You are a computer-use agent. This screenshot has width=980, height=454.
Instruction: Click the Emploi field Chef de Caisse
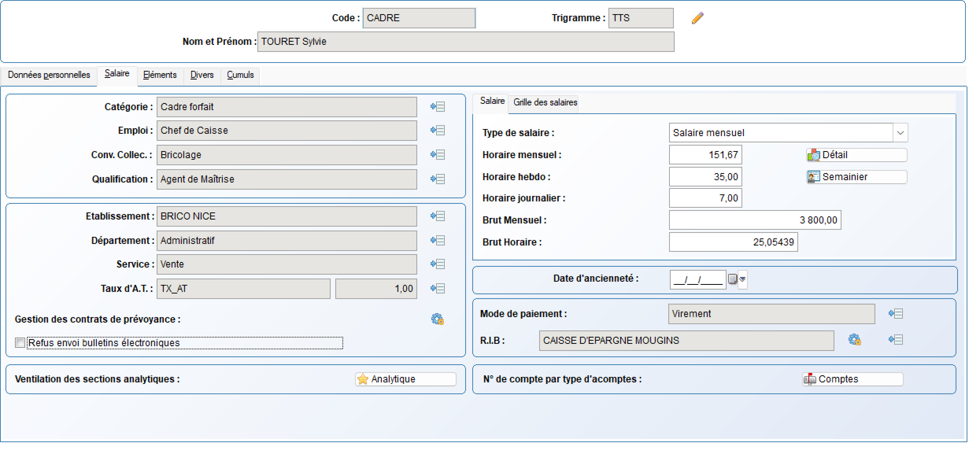[287, 131]
